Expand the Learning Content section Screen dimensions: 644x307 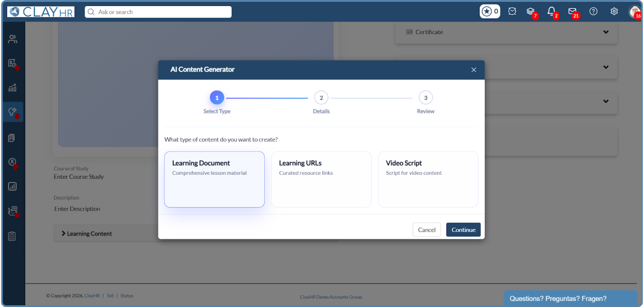point(89,233)
